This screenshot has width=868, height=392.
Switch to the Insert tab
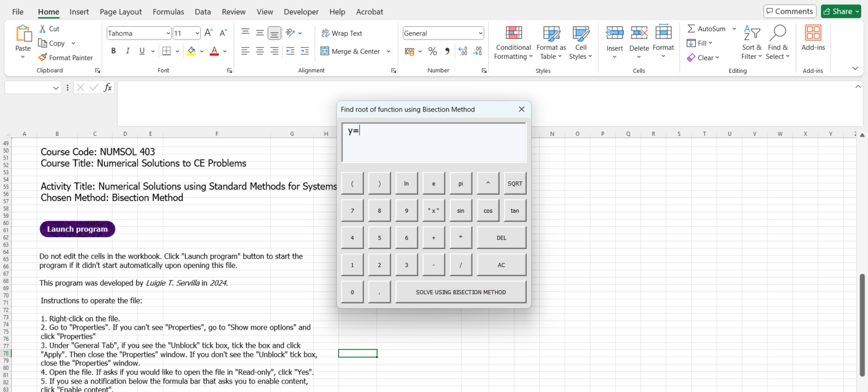[79, 11]
